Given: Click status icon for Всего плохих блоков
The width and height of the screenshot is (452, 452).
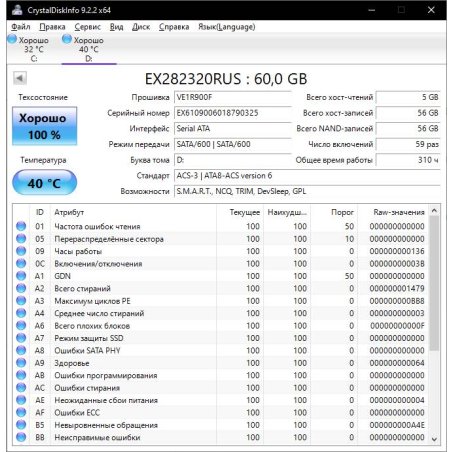Looking at the screenshot, I should coord(21,325).
